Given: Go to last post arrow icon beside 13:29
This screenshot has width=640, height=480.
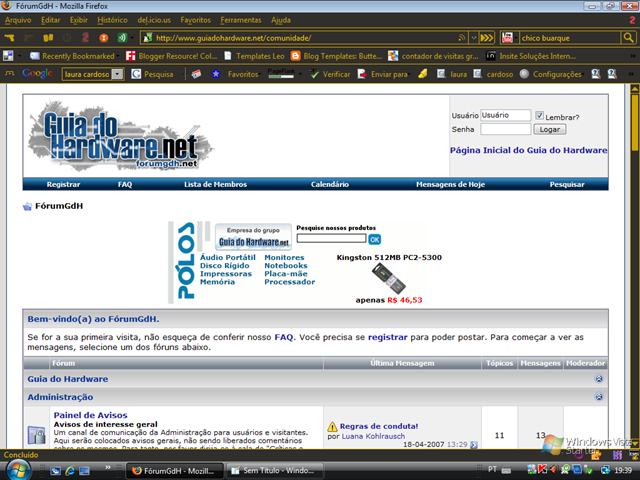Looking at the screenshot, I should [473, 444].
